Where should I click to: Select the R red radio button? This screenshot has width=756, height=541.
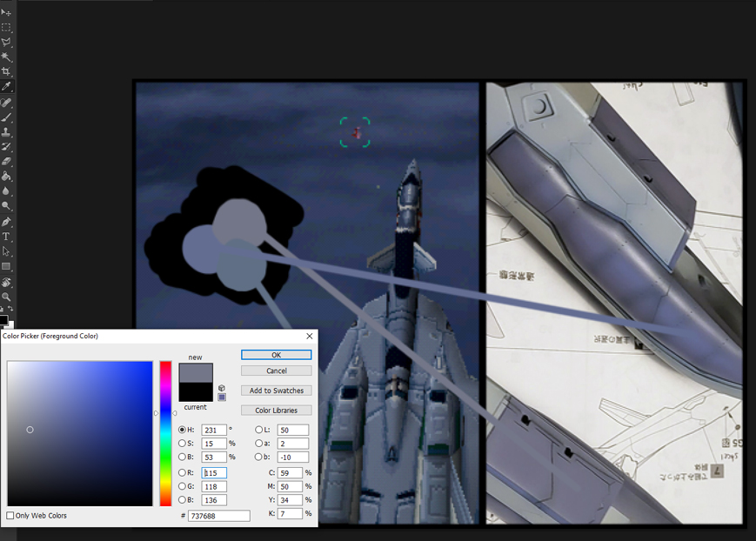(182, 472)
